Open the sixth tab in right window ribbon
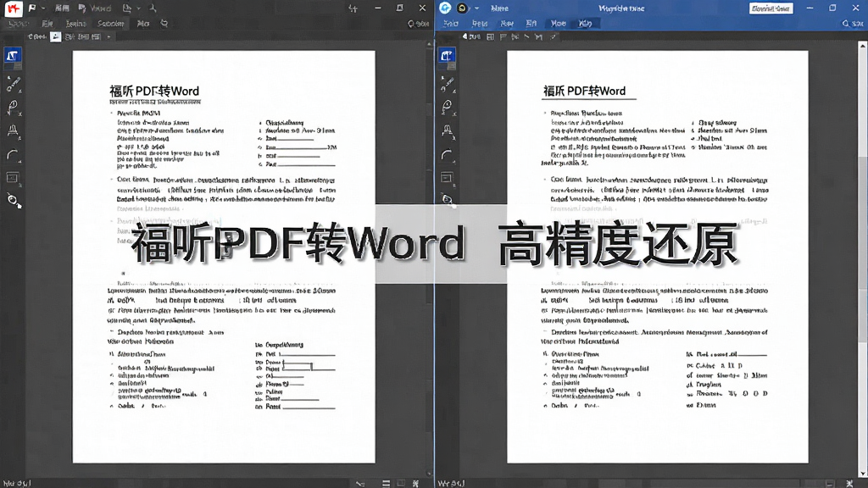This screenshot has width=868, height=488. (x=585, y=24)
